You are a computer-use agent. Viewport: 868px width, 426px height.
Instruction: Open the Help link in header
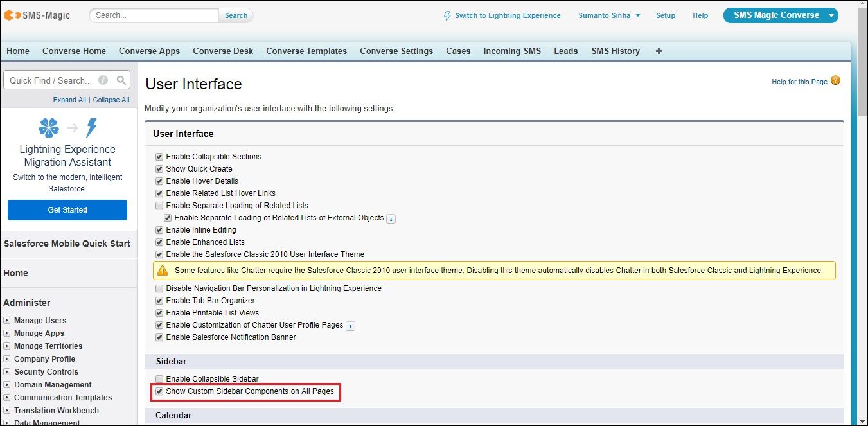(700, 15)
